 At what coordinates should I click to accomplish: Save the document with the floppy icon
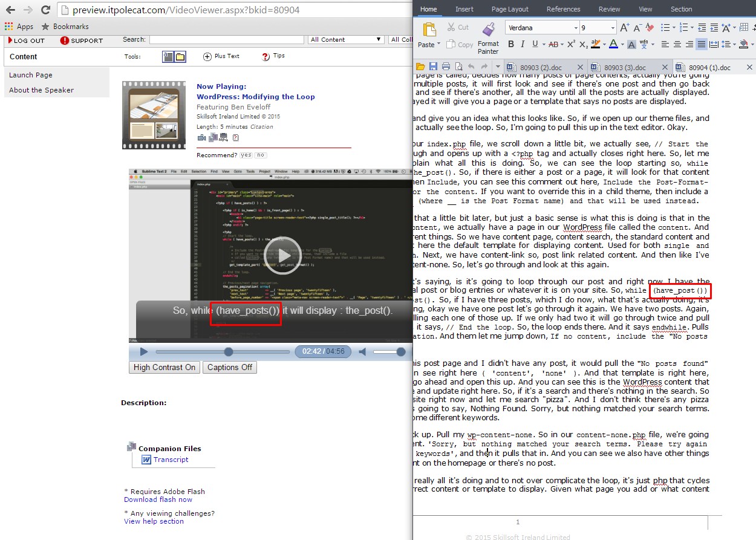tap(433, 67)
